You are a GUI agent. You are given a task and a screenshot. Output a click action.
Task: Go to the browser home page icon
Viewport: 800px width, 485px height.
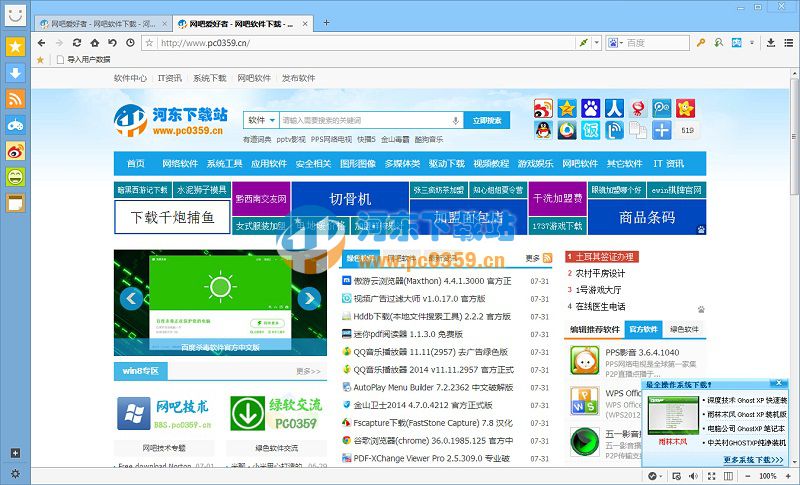[95, 43]
